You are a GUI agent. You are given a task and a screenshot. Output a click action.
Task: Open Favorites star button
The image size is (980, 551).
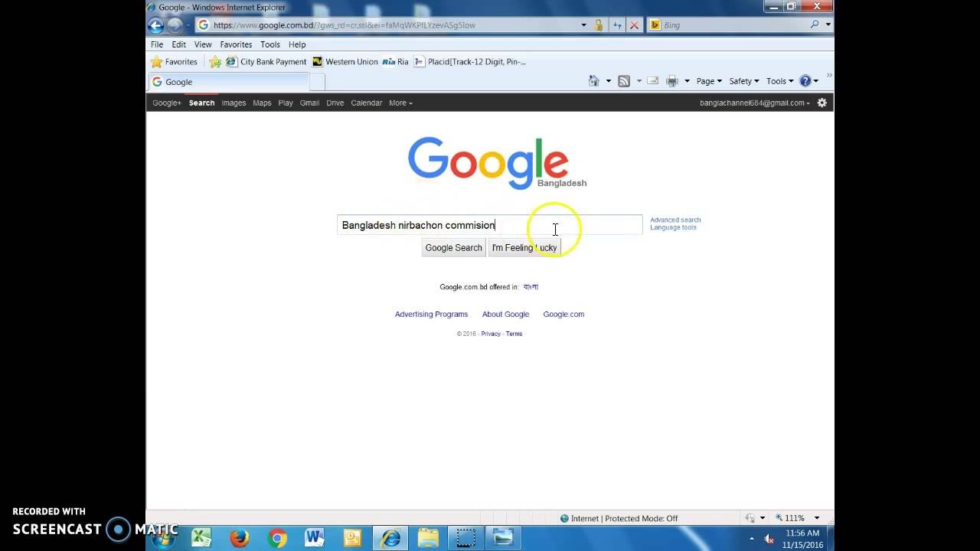pos(175,62)
